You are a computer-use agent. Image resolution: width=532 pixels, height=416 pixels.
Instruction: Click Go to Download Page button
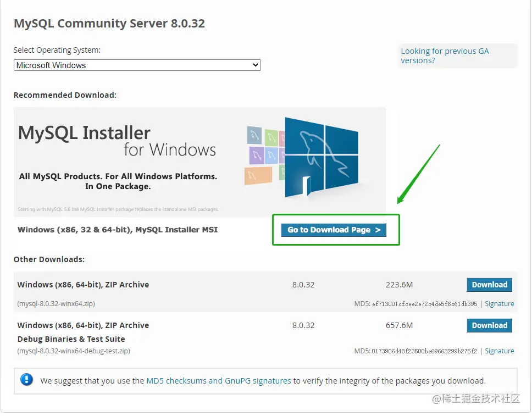pyautogui.click(x=334, y=230)
